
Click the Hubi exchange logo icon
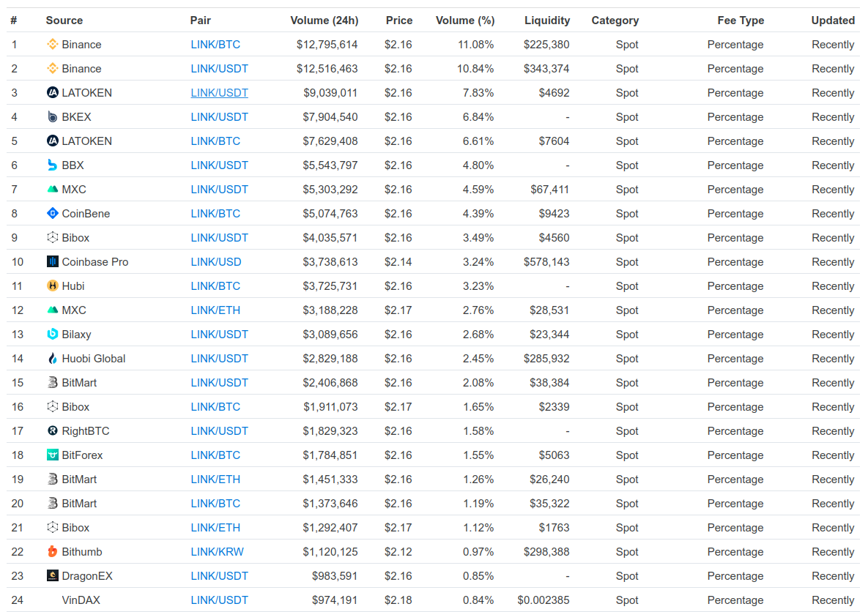(53, 286)
